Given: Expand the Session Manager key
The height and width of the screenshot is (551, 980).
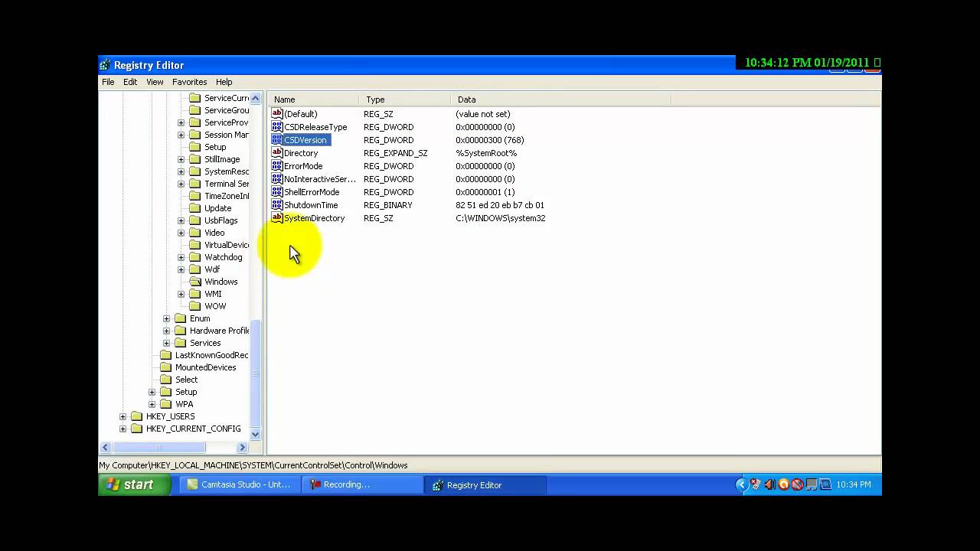Looking at the screenshot, I should pos(181,135).
